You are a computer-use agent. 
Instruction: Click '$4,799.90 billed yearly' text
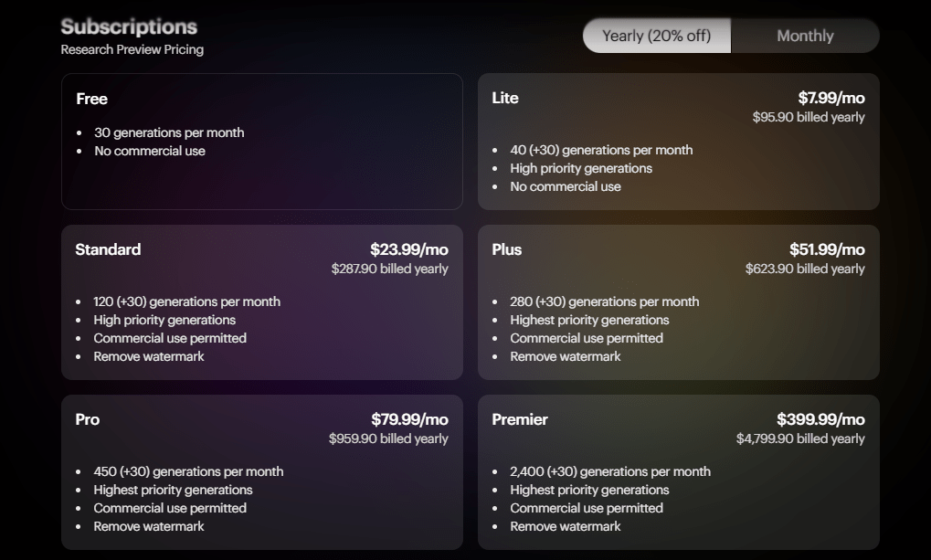(x=800, y=438)
